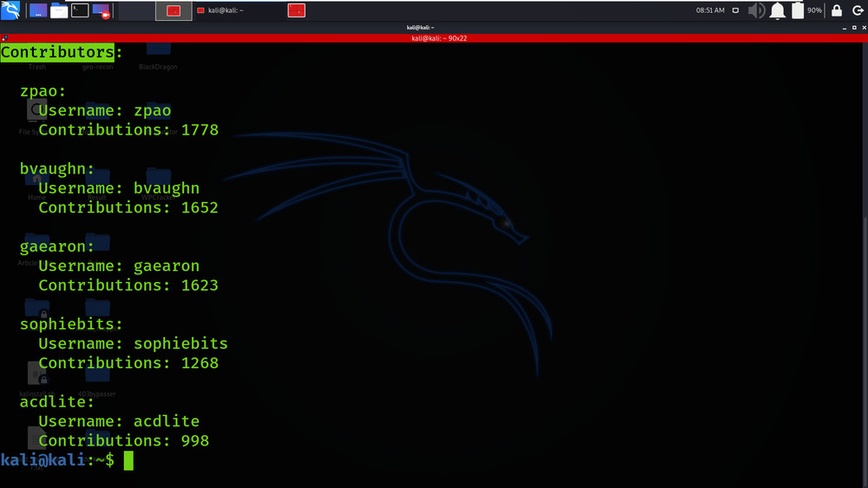
Task: Click the terminal group icon on red titlebar
Action: click(4, 38)
